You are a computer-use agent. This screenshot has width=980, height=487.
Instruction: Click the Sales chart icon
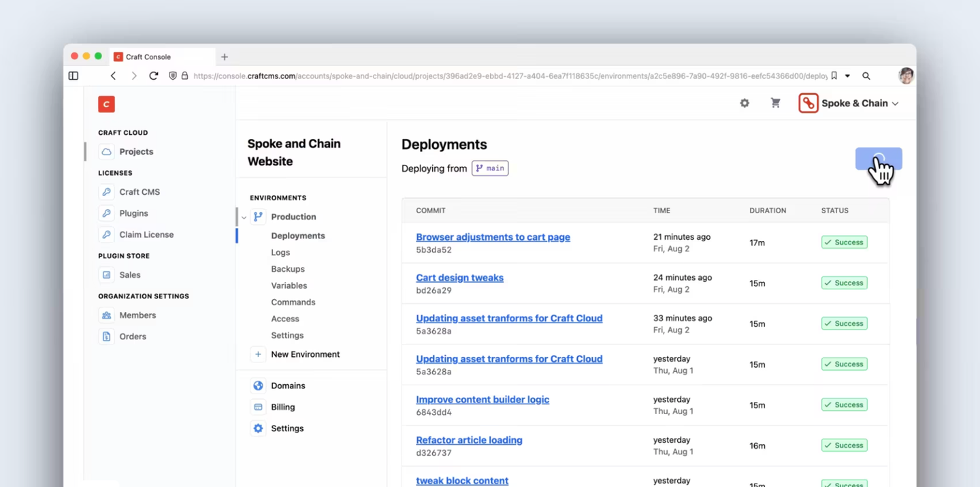click(106, 275)
